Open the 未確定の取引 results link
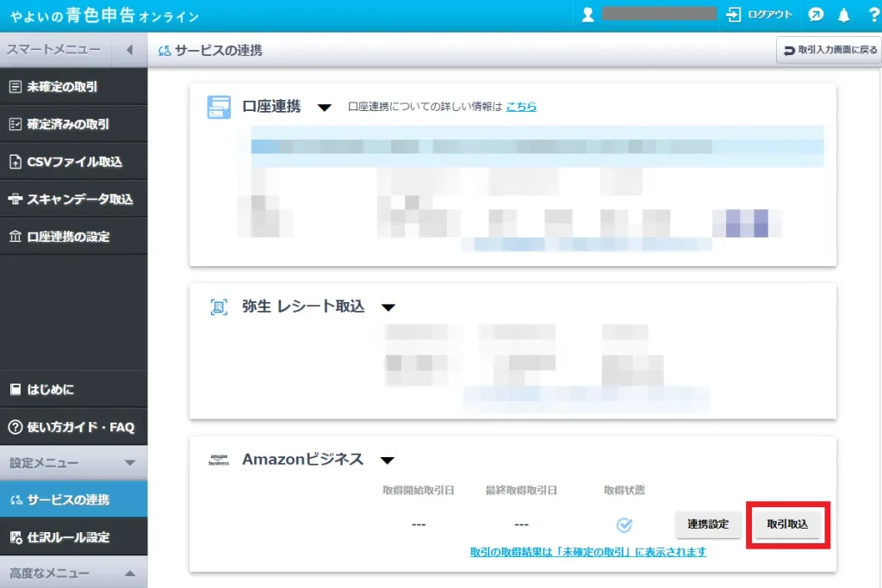The height and width of the screenshot is (588, 882). coord(587,552)
